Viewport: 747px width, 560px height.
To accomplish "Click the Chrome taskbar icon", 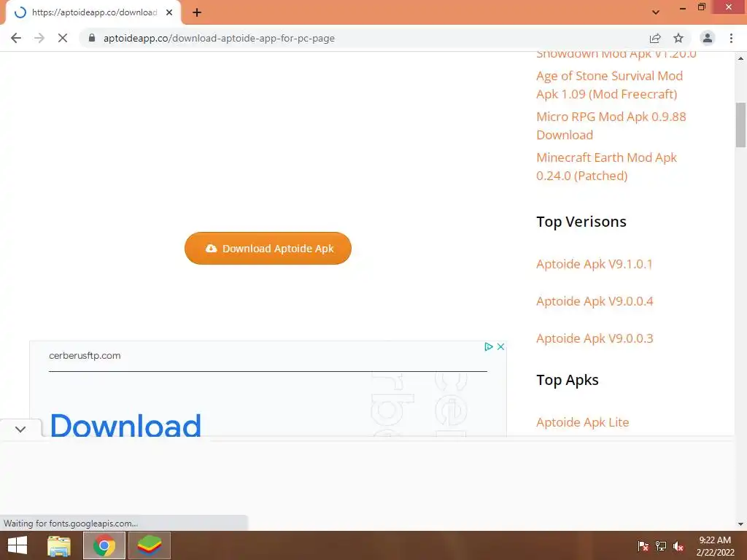I will pos(104,545).
